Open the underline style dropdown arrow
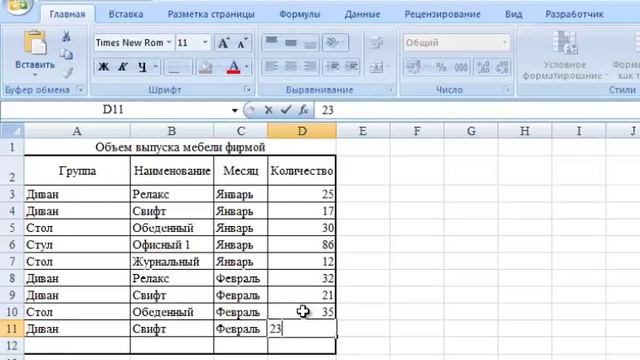Image resolution: width=640 pixels, height=360 pixels. pyautogui.click(x=156, y=67)
